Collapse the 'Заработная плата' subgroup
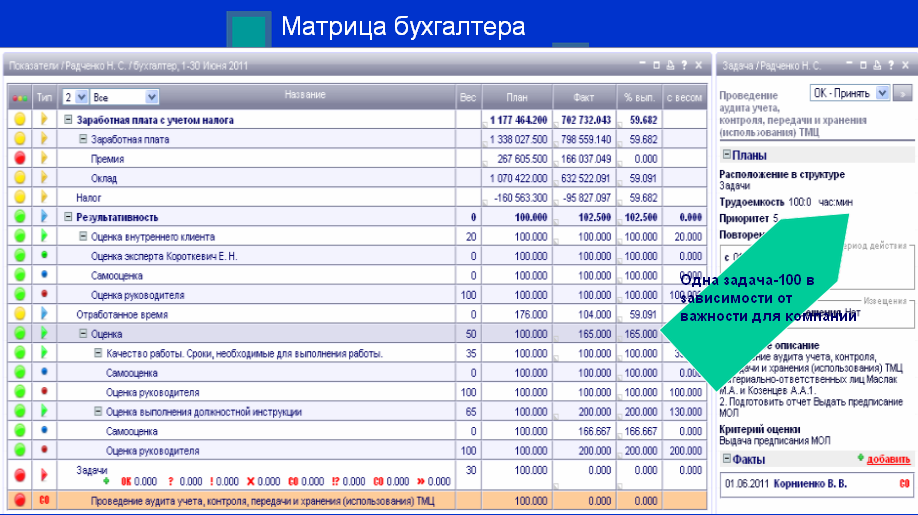Screen dimensions: 918x515 [83, 139]
